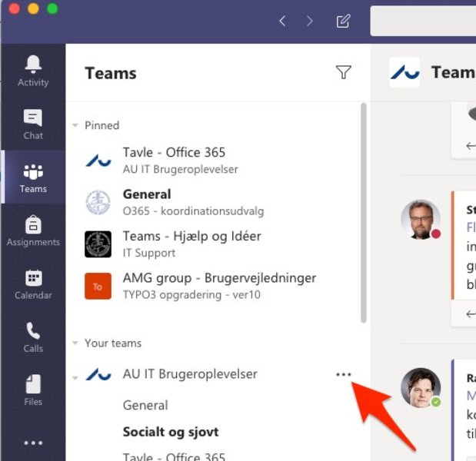View profile of dark-haired man with green status
The image size is (476, 461).
pos(421,388)
